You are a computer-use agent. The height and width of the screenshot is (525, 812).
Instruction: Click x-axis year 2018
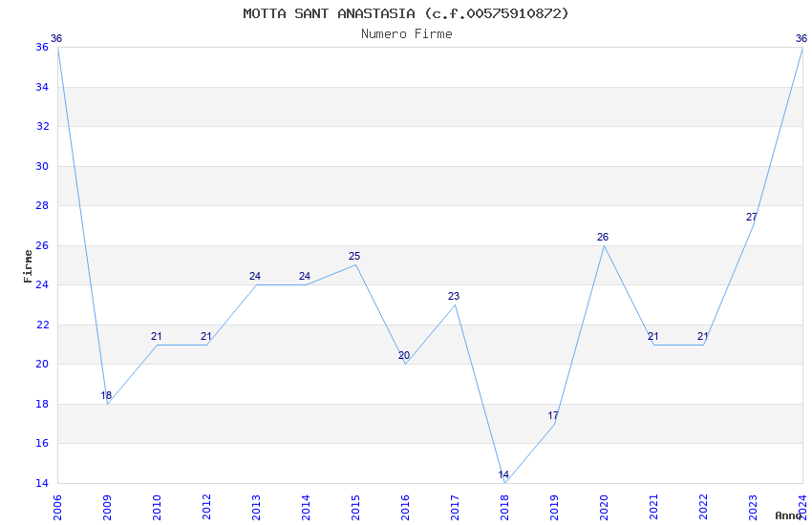[505, 507]
